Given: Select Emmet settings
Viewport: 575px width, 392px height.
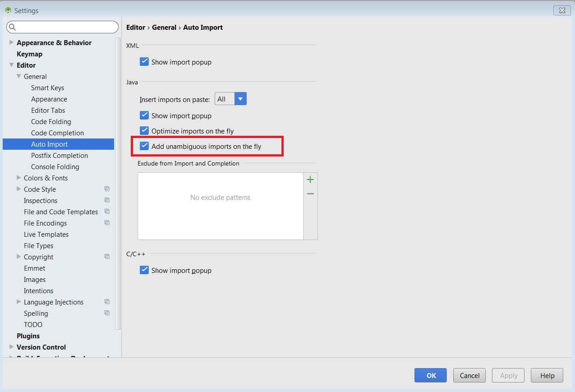Looking at the screenshot, I should (34, 268).
